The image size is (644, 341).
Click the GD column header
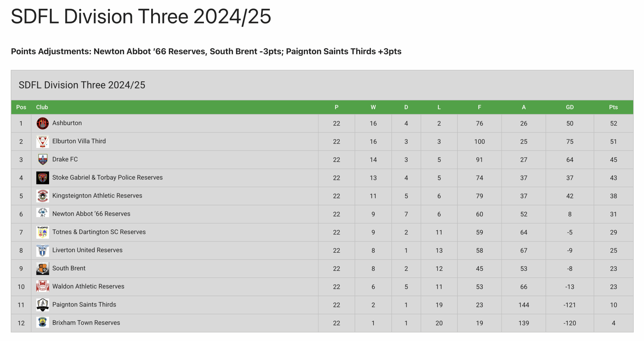coord(570,107)
